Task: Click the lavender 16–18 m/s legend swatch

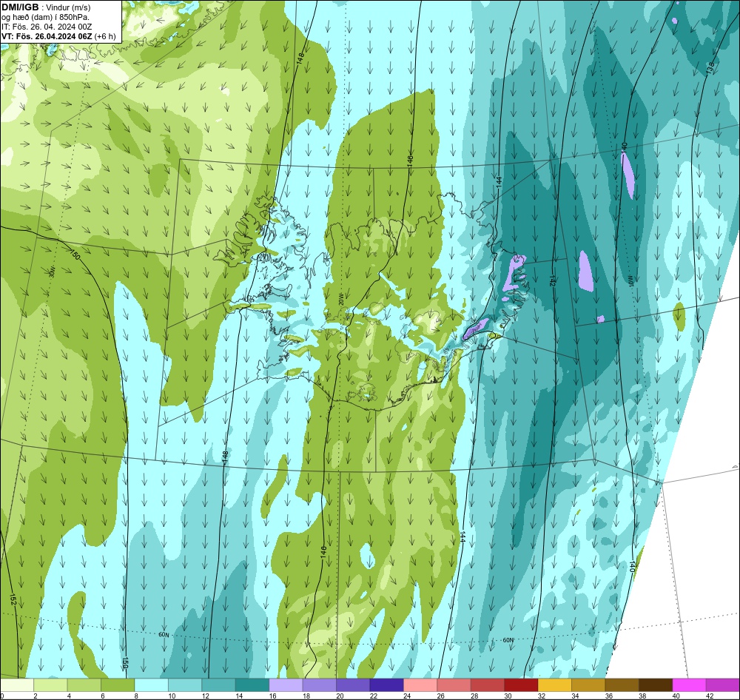Action: pos(286,684)
